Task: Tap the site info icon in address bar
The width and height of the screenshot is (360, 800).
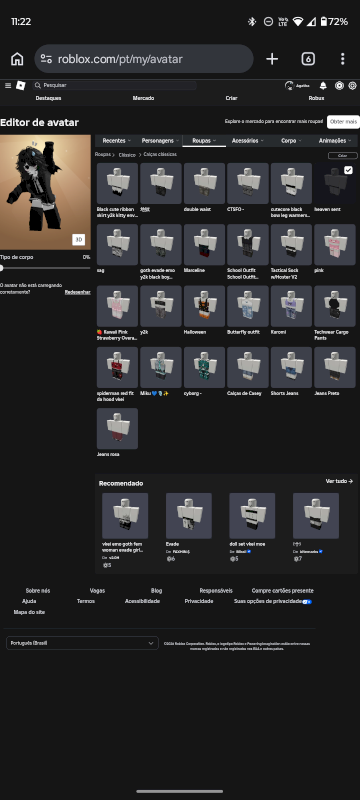Action: point(46,59)
